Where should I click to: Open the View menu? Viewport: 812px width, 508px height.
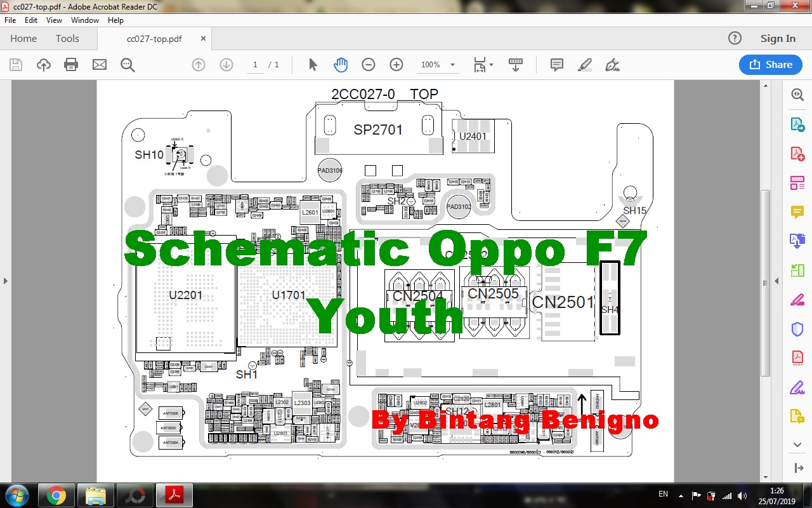[54, 20]
